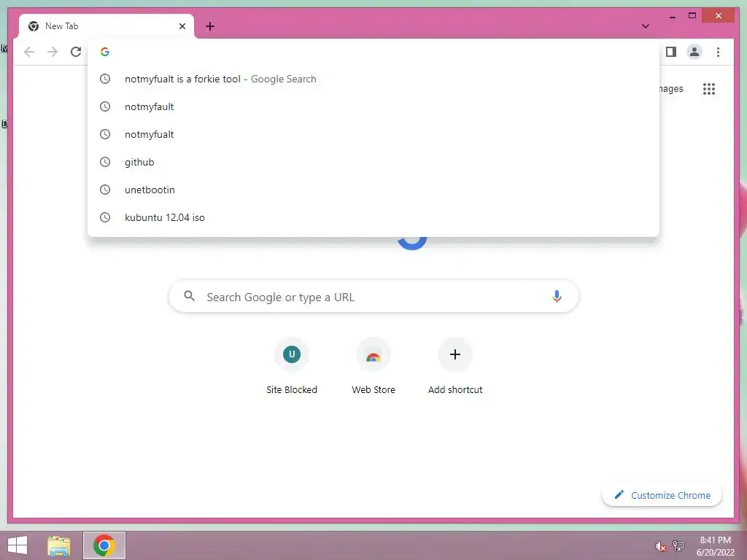Open the Site Blocked shortcut tile
Image resolution: width=747 pixels, height=560 pixels.
click(x=292, y=367)
